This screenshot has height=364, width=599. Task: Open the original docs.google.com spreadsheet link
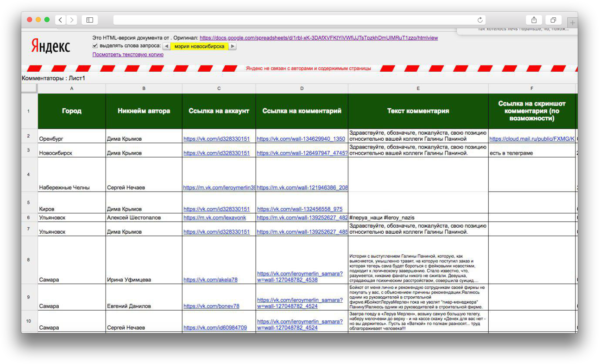tap(319, 38)
